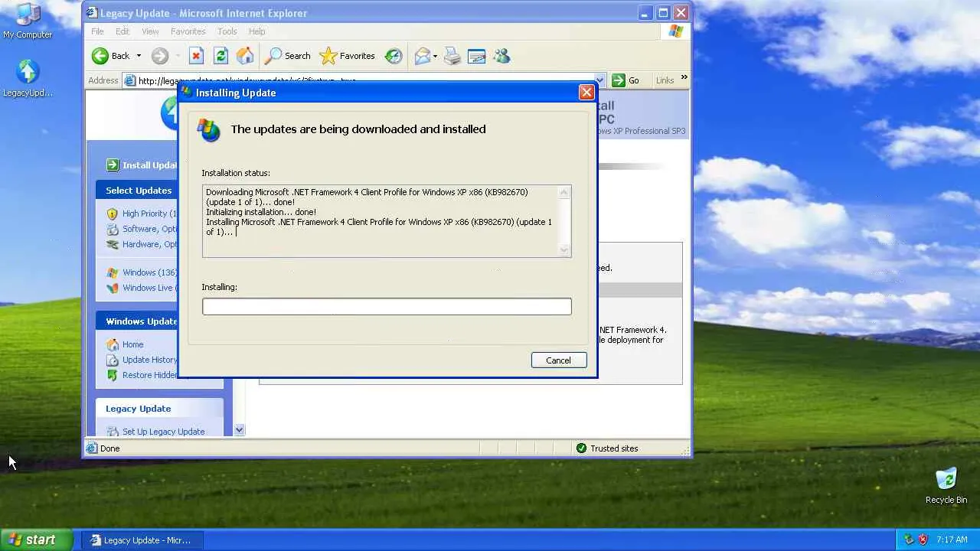Open My Computer desktop icon
Screen dimensions: 980x551
[28, 21]
